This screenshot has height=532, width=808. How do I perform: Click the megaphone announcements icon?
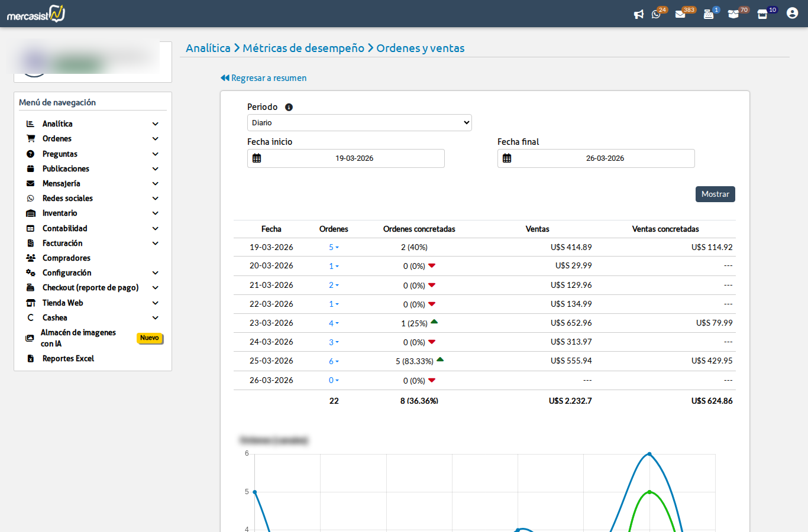638,14
